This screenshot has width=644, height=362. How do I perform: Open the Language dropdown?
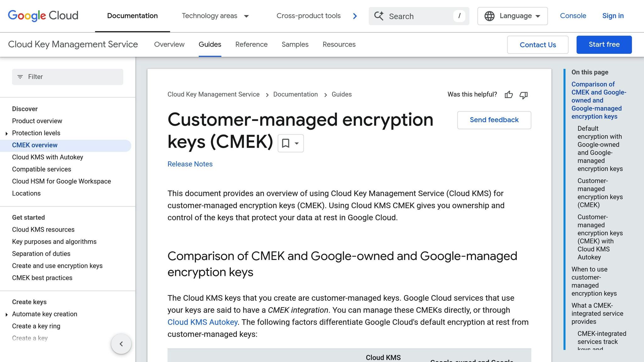coord(513,16)
